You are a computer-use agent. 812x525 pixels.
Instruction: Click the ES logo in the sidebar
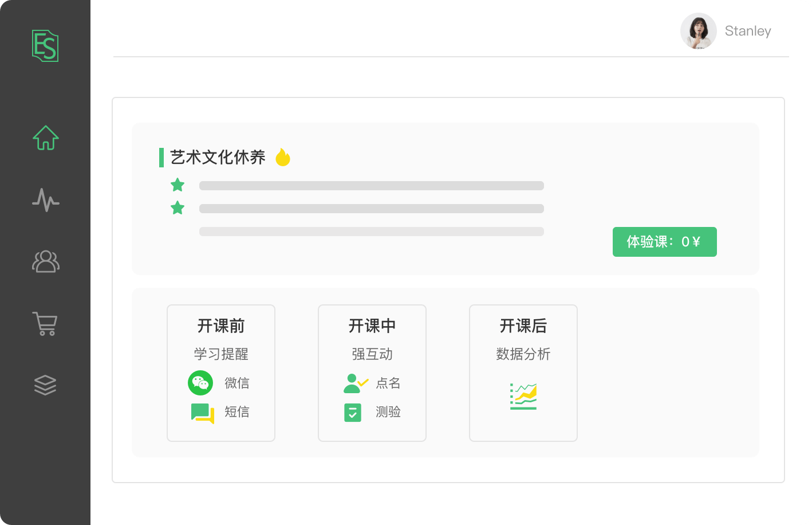45,46
